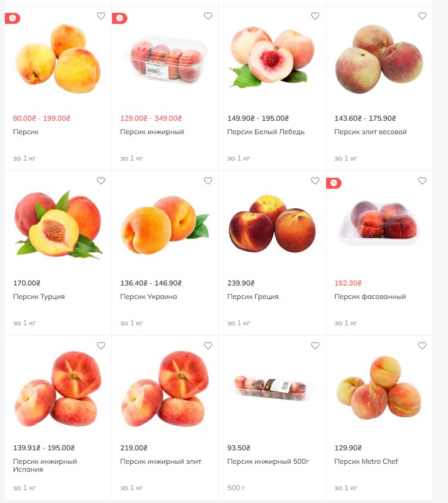The image size is (448, 503).
Task: Open Персик Греция product photo
Action: (272, 224)
